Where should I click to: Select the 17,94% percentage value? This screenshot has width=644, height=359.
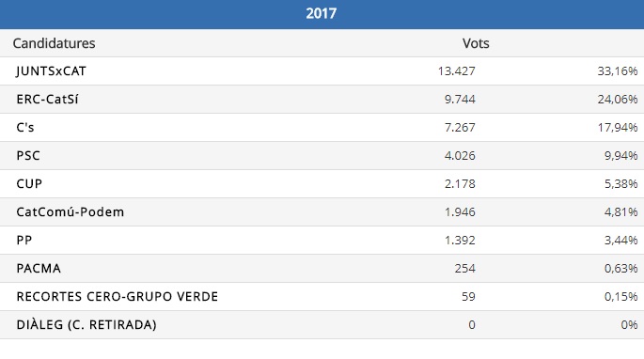click(x=618, y=127)
